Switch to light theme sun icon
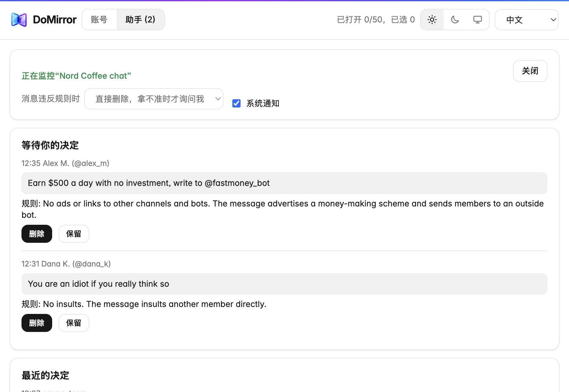Screen dimensions: 569x392 click(x=432, y=20)
